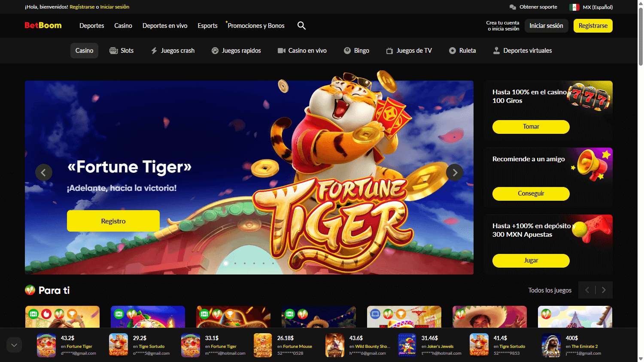Image resolution: width=644 pixels, height=362 pixels.
Task: Collapse the winners ticker with bottom chevron
Action: click(x=14, y=344)
